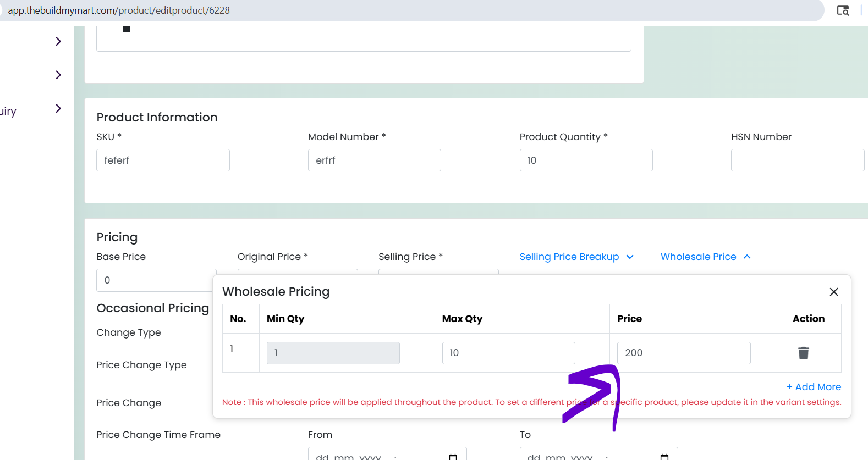868x460 pixels.
Task: Edit the Model Number field with erfrf
Action: tap(375, 160)
